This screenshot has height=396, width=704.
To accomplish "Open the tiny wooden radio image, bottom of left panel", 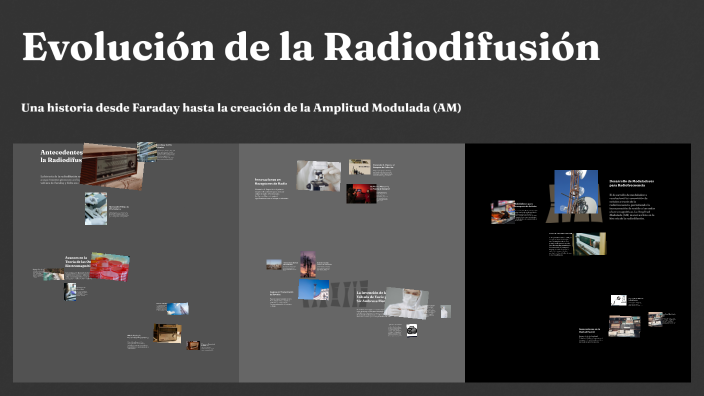I will 194,345.
